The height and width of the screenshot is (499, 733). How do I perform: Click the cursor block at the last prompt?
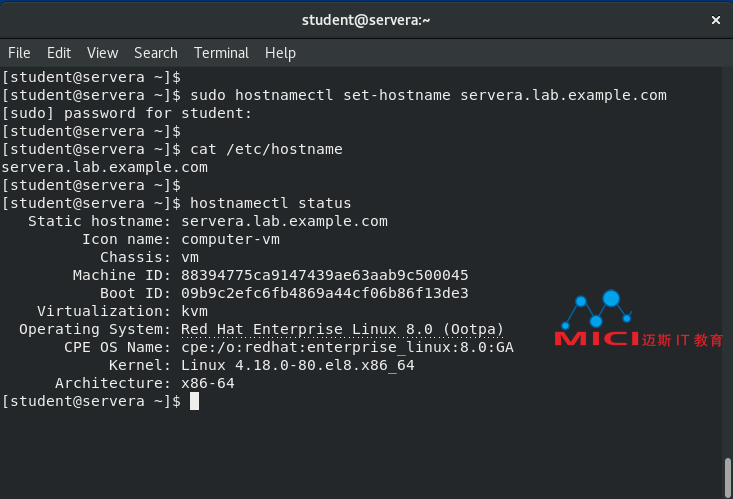click(x=194, y=401)
